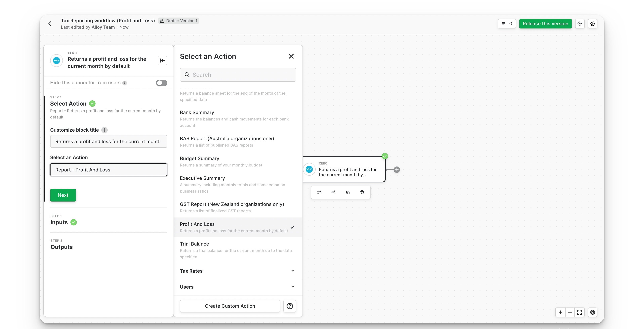Click the back arrow next to workflow title

[x=50, y=24]
